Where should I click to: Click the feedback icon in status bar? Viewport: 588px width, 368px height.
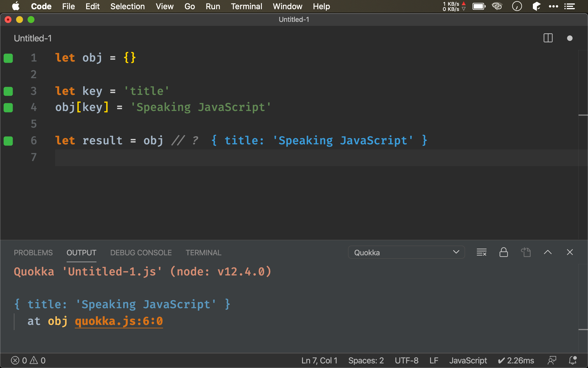[x=552, y=360]
